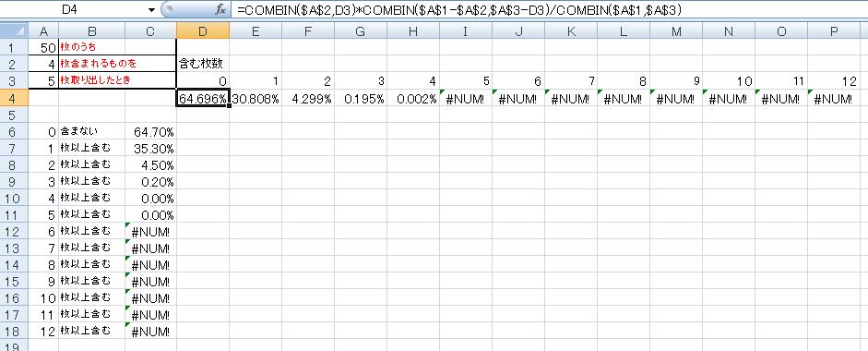Click cell P3 containing 12
This screenshot has width=868, height=351.
(x=834, y=81)
